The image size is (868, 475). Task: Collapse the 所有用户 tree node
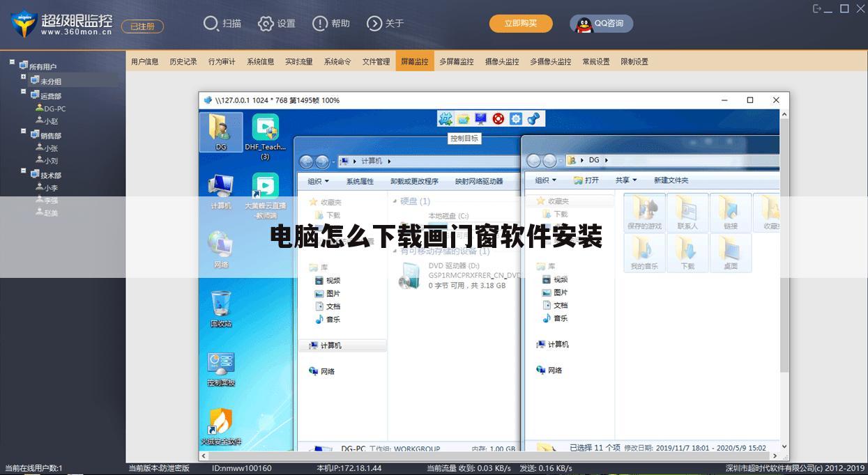coord(12,63)
